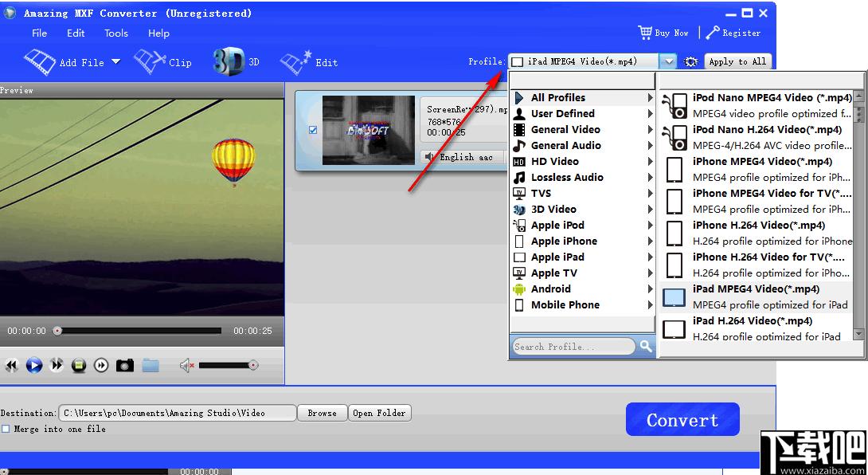Open the File menu
This screenshot has width=868, height=475.
point(39,33)
